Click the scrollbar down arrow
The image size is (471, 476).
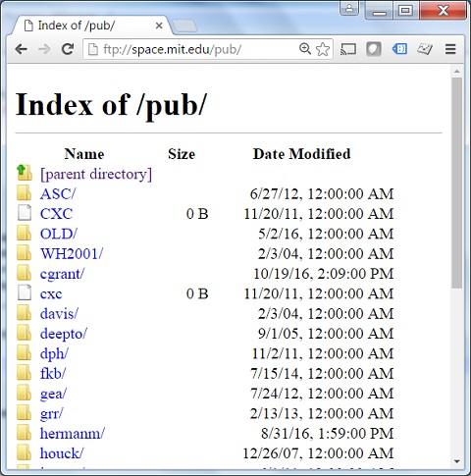457,462
